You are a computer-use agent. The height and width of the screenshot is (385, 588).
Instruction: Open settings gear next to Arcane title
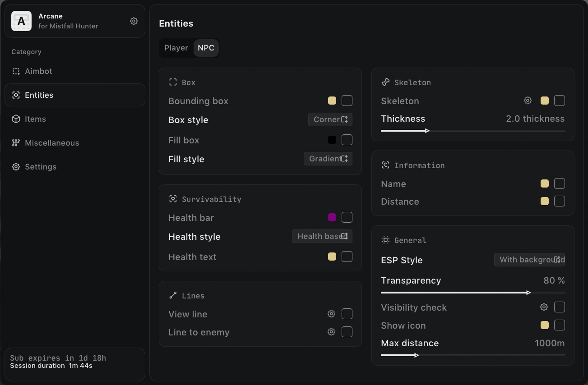coord(134,21)
